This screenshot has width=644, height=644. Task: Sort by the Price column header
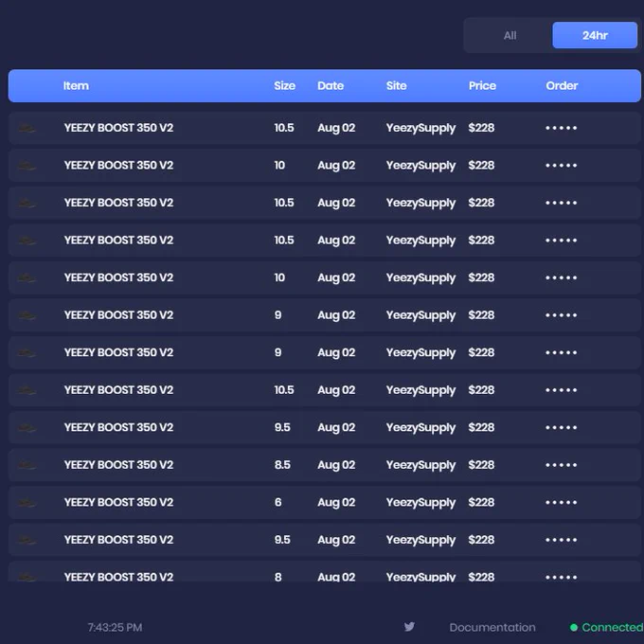click(x=483, y=86)
